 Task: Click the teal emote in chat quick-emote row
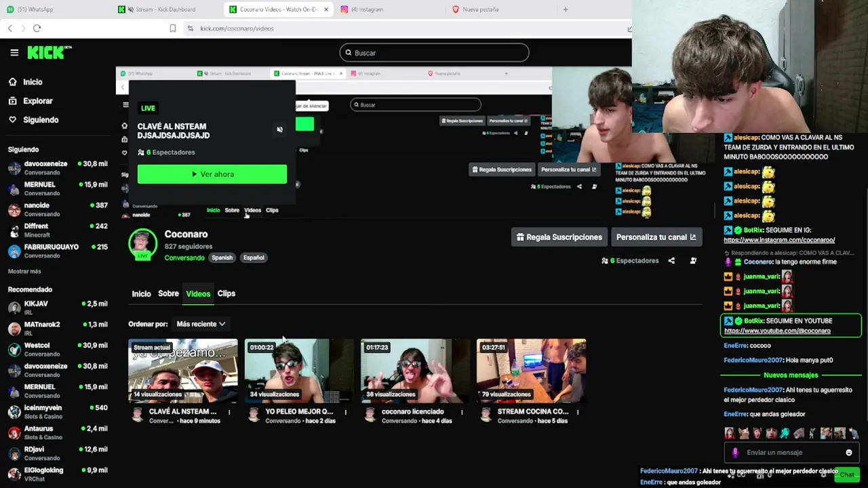[x=785, y=433]
